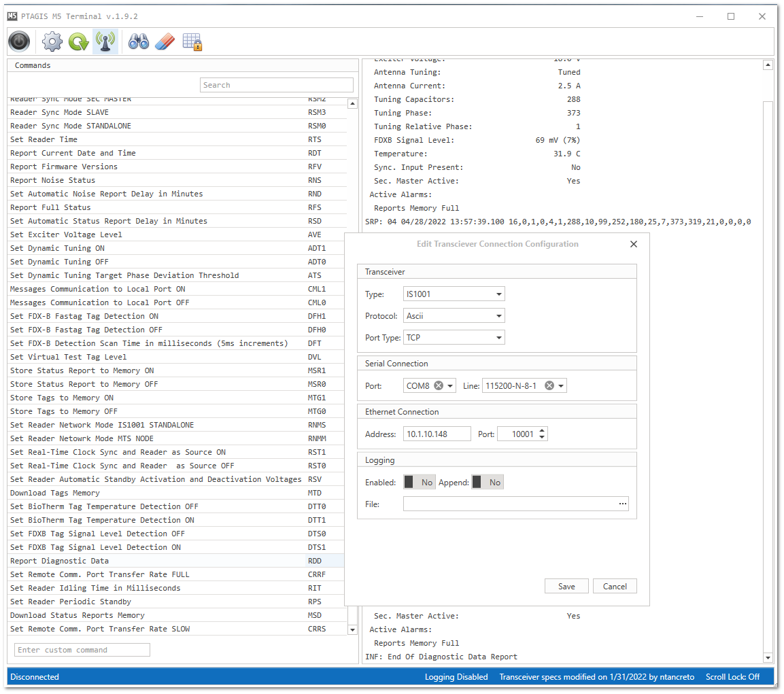This screenshot has height=694, width=784.
Task: Select Download Status Reports Memory command
Action: coord(176,616)
